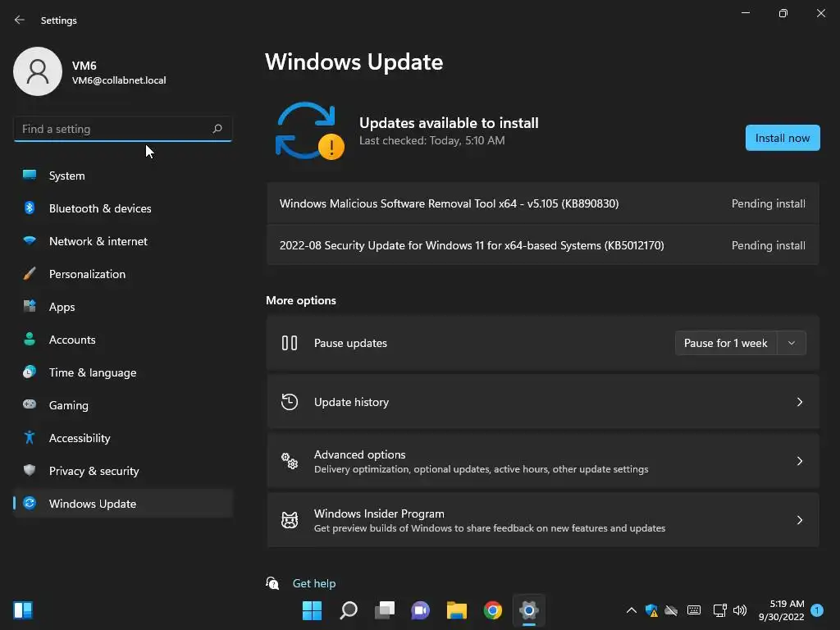This screenshot has width=840, height=630.
Task: Open Accessibility settings
Action: click(123, 438)
